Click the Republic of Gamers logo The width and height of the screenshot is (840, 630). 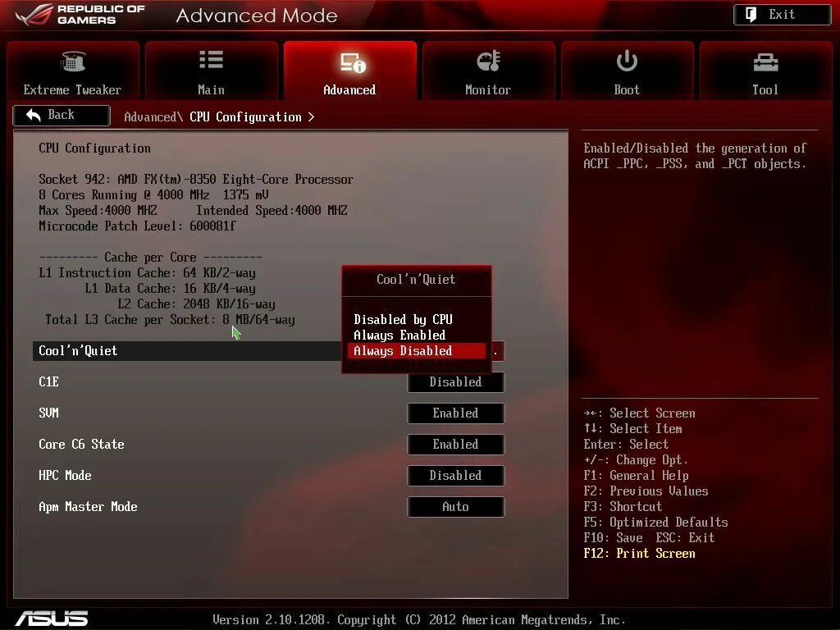coord(80,15)
